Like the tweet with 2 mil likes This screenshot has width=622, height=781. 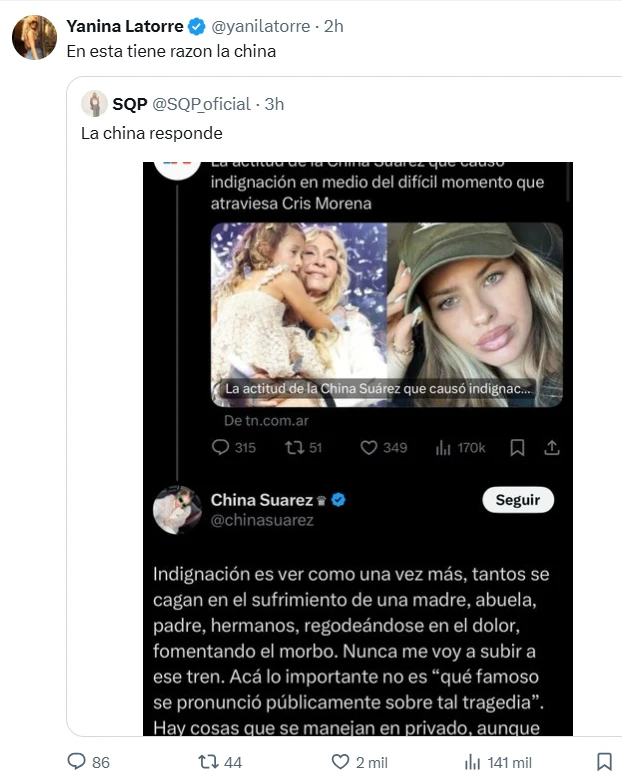point(341,762)
